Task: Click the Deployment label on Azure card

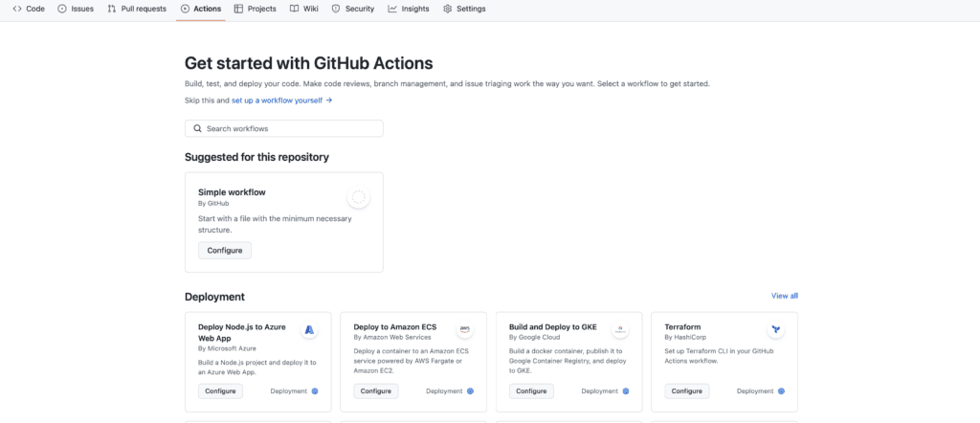Action: pos(289,391)
